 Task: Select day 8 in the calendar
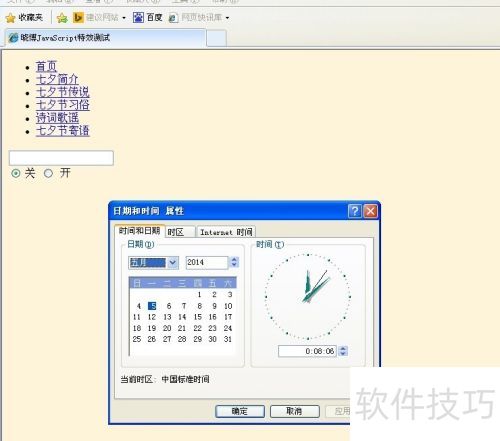tap(199, 306)
